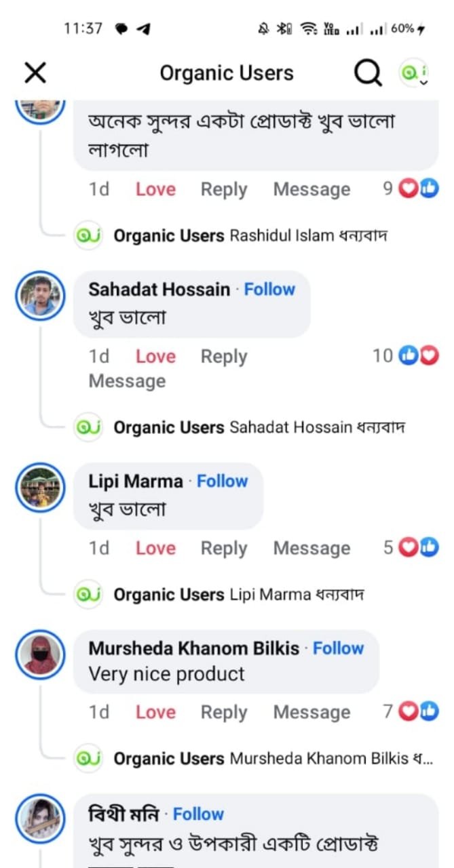454x868 pixels.
Task: Open the search magnifier icon
Action: point(368,73)
